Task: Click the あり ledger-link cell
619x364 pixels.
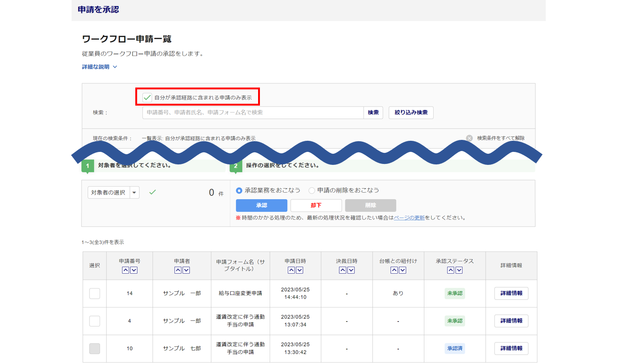Action: click(398, 293)
